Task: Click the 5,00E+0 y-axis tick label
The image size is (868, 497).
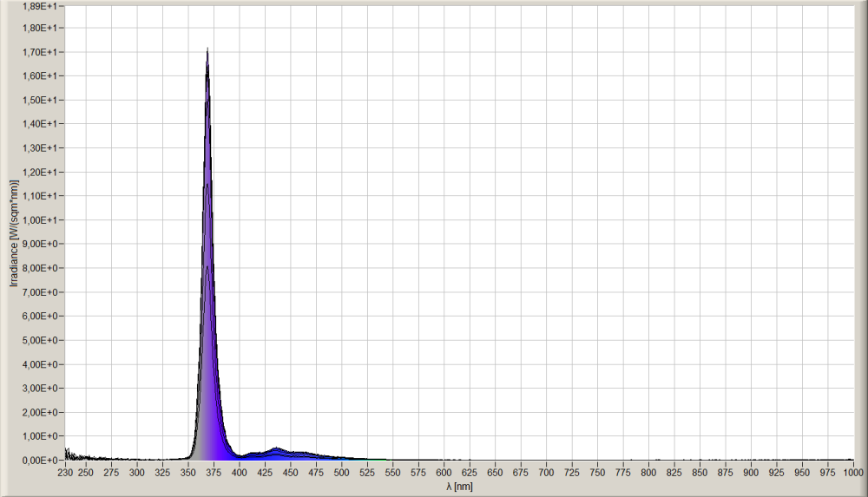Action: click(x=40, y=340)
